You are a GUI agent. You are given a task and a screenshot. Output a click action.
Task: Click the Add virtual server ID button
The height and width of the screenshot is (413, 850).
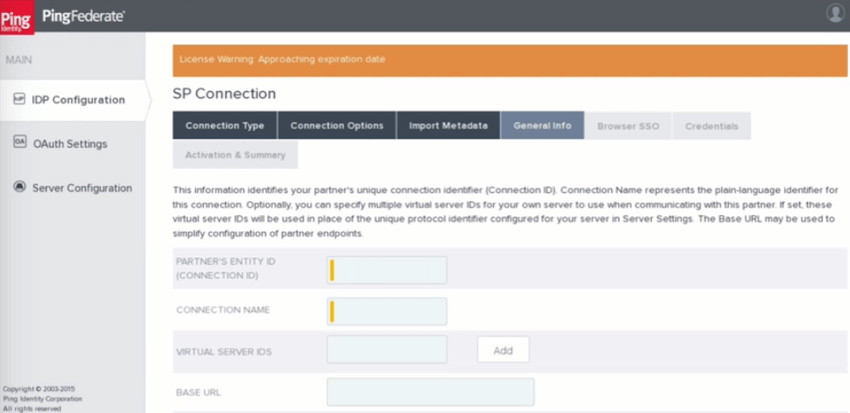(503, 350)
